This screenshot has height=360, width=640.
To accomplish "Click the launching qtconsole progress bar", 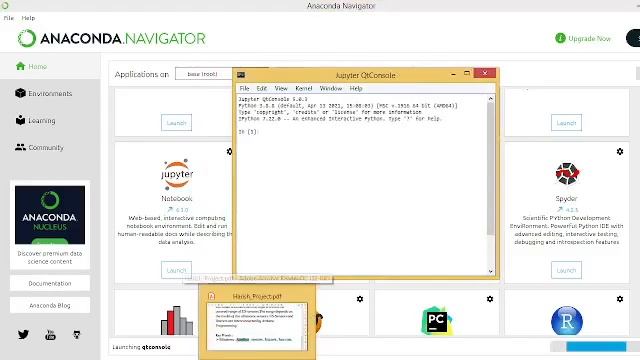I will coord(595,347).
